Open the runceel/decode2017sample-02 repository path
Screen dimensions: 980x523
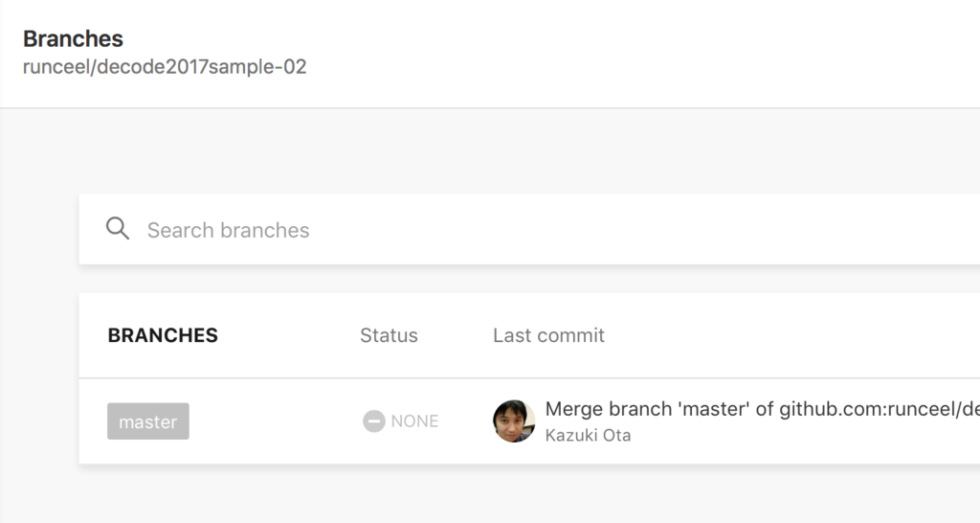tap(165, 67)
